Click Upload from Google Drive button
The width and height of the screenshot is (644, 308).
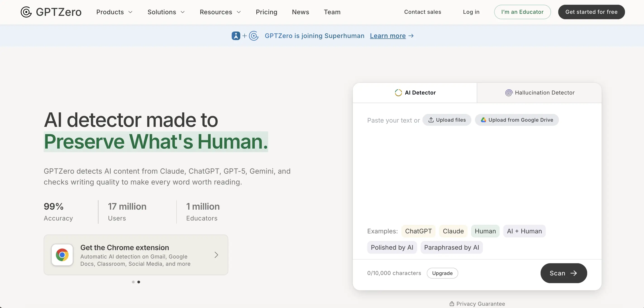pos(517,120)
